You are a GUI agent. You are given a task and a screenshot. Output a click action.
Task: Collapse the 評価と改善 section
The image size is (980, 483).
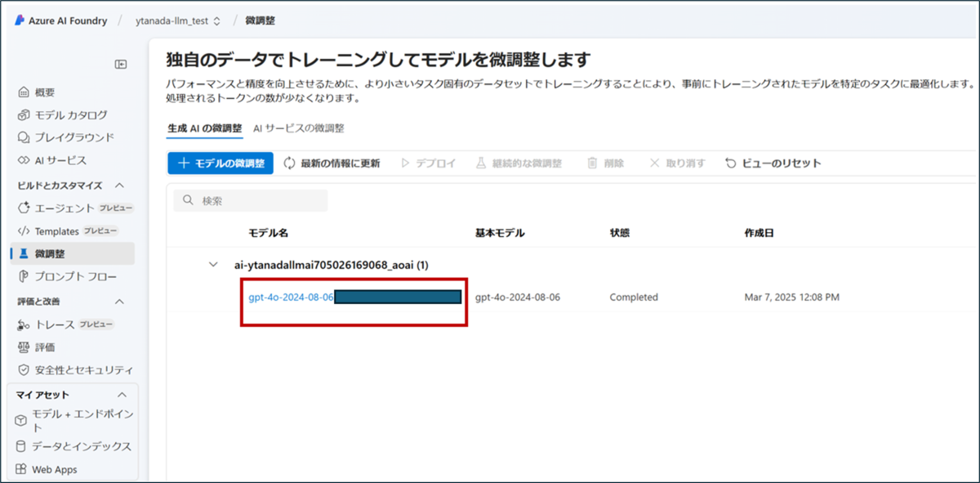click(119, 302)
